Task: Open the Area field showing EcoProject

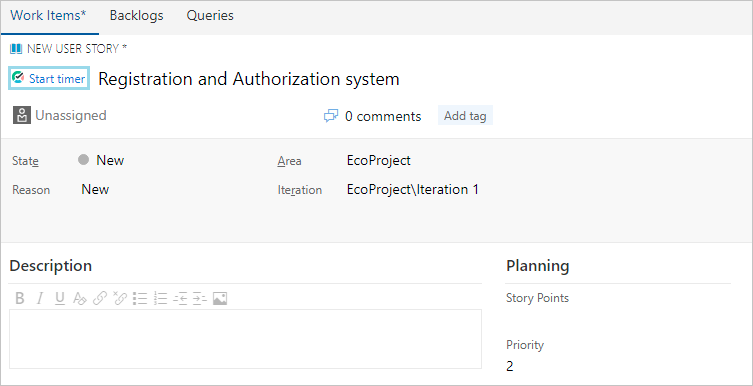Action: [378, 160]
